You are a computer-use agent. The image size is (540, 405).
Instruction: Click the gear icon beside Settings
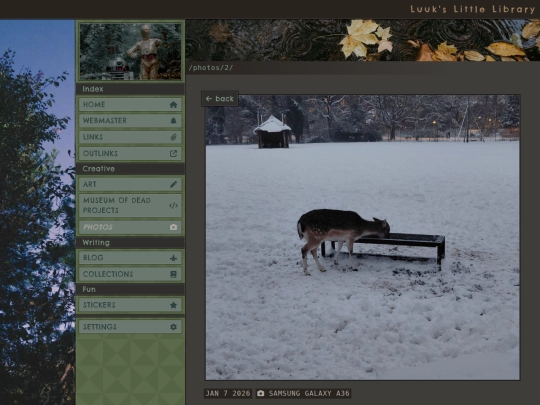click(173, 327)
